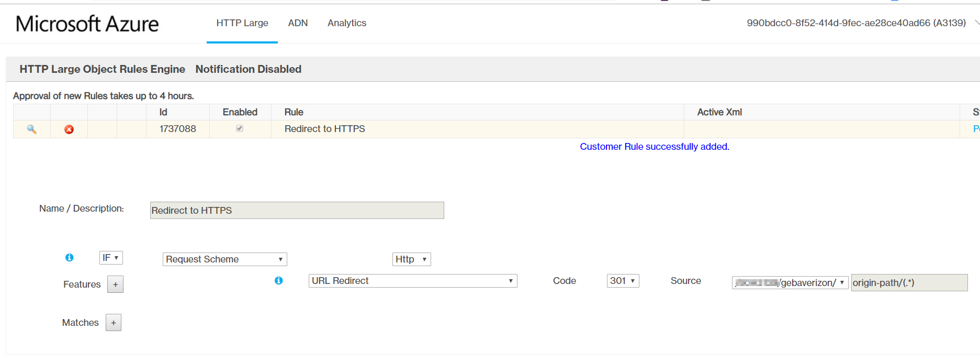Image resolution: width=980 pixels, height=362 pixels.
Task: Click the Name / Description text field
Action: 297,211
